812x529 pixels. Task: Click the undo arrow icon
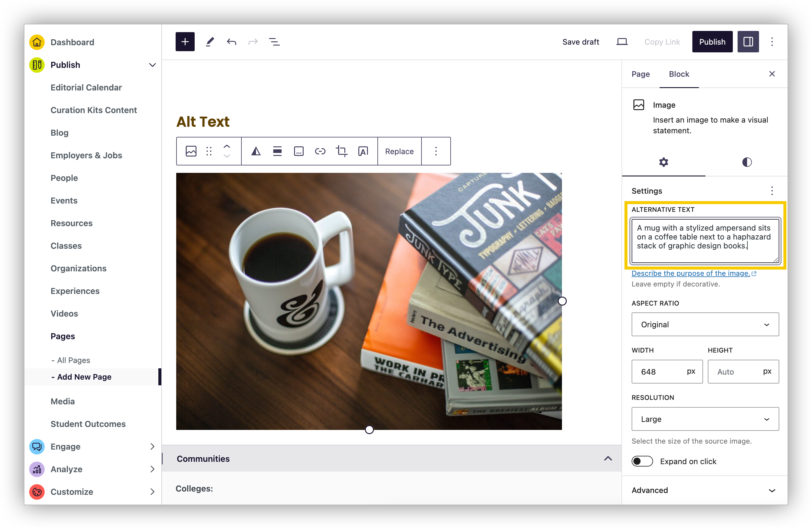tap(231, 42)
